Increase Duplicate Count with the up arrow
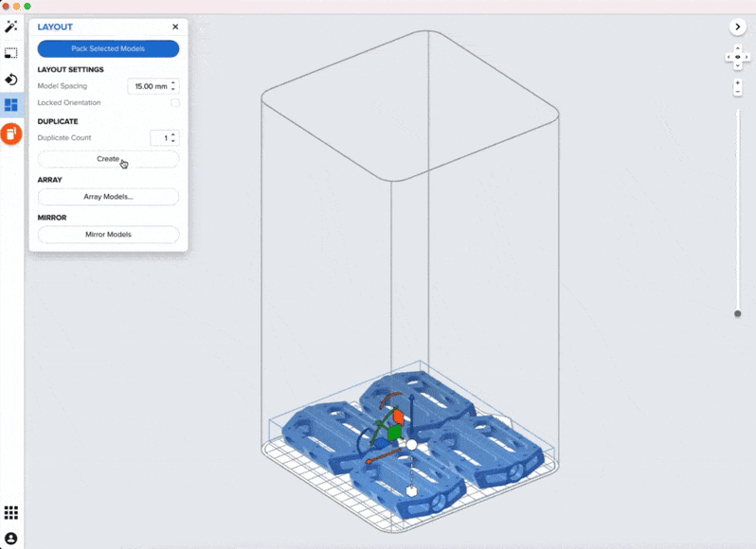756x549 pixels. (x=173, y=134)
